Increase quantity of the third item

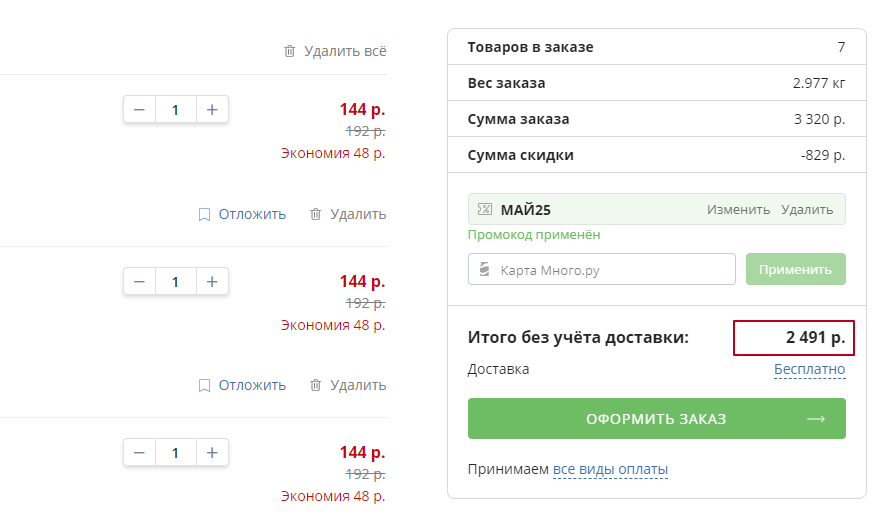click(212, 453)
